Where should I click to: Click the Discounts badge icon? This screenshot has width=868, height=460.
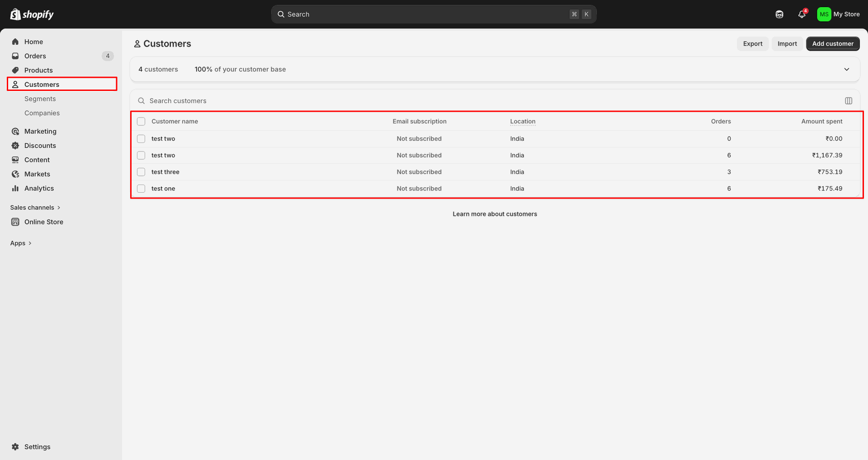tap(15, 146)
